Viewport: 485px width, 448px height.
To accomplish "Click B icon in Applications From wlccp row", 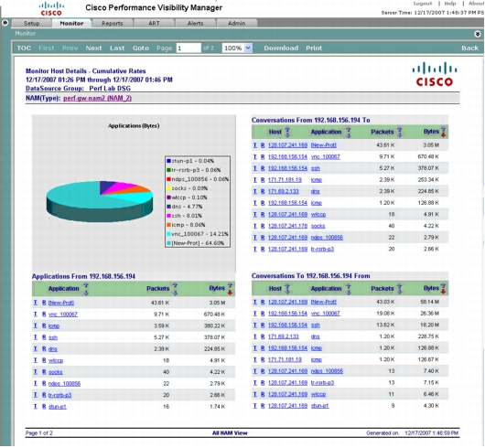I will (44, 360).
